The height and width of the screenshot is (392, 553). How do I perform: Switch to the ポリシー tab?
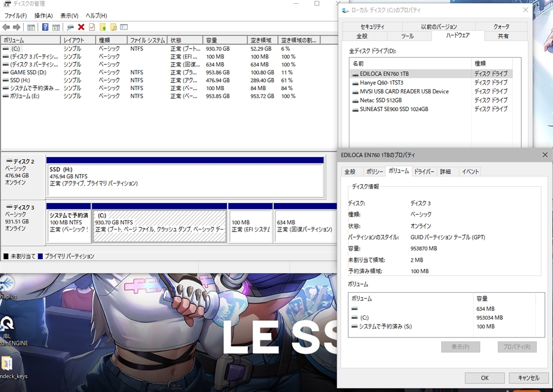[374, 172]
